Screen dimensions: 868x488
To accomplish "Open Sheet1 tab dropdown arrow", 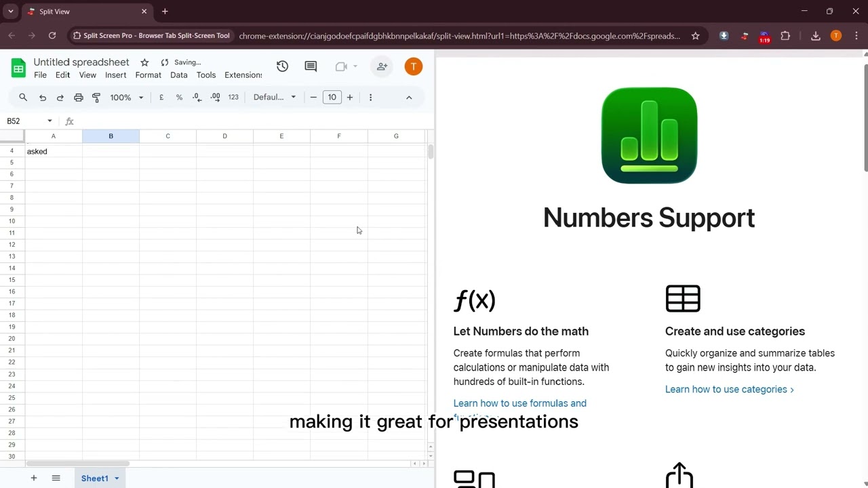I will coord(117,479).
